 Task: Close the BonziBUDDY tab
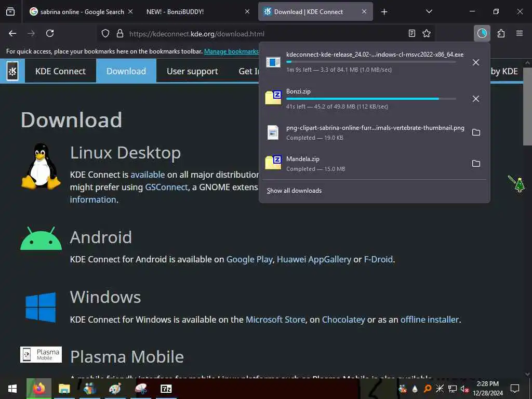pos(247,11)
